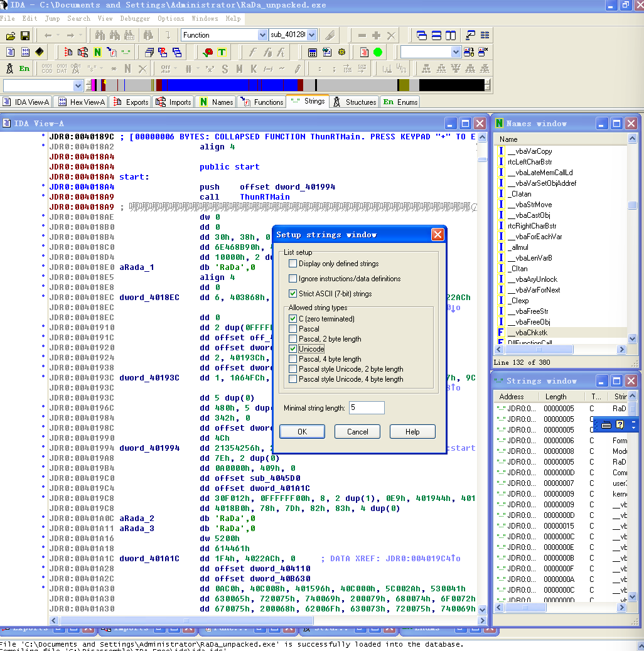Click IDA View-A vertical scrollbar down arrow
Viewport: 644px width, 651px height.
click(482, 610)
